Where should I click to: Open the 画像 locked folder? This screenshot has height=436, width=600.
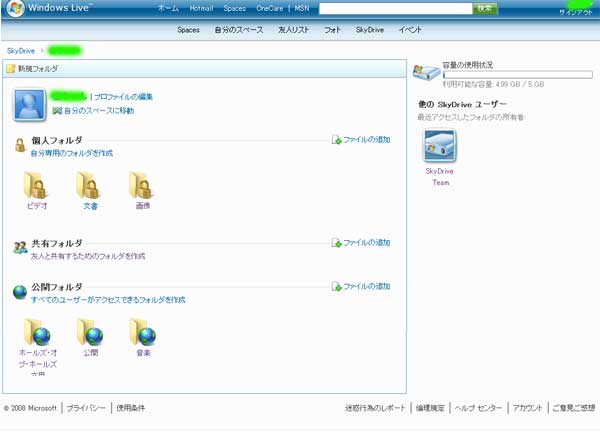tap(141, 185)
